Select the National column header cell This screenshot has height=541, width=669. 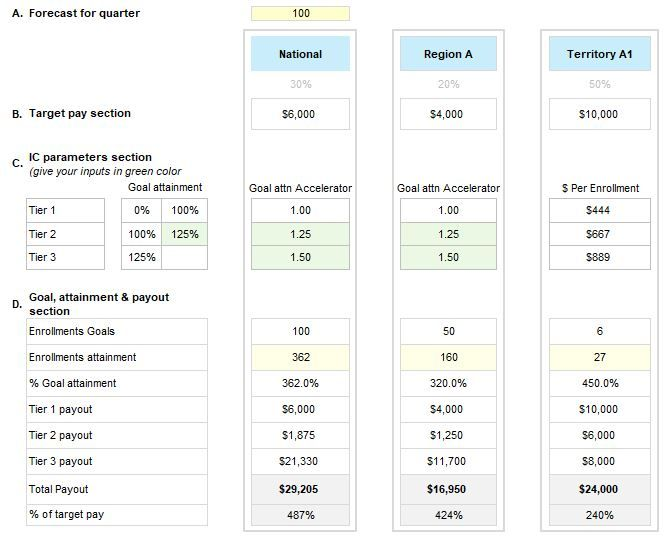pos(300,54)
